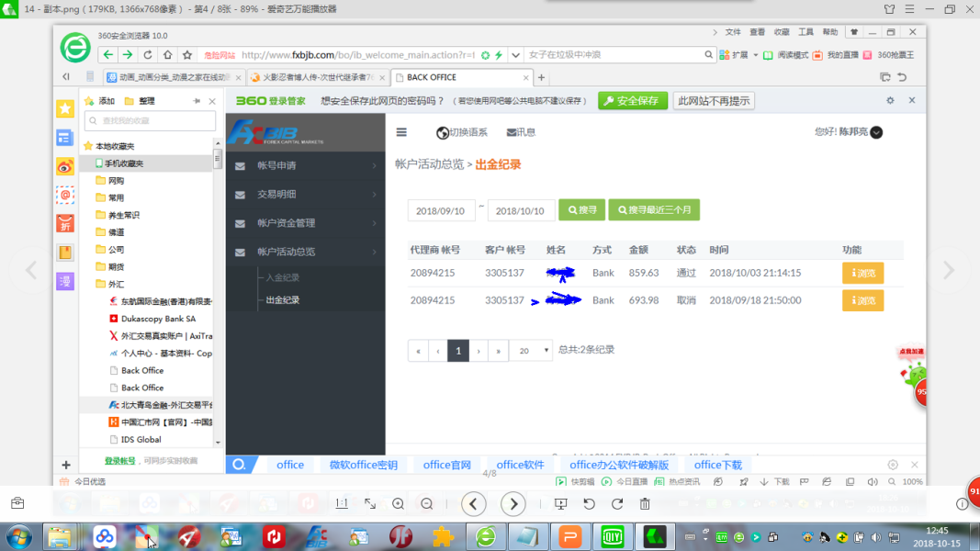The height and width of the screenshot is (551, 980).
Task: Click the yellow star favorites sidebar icon
Action: pyautogui.click(x=65, y=108)
